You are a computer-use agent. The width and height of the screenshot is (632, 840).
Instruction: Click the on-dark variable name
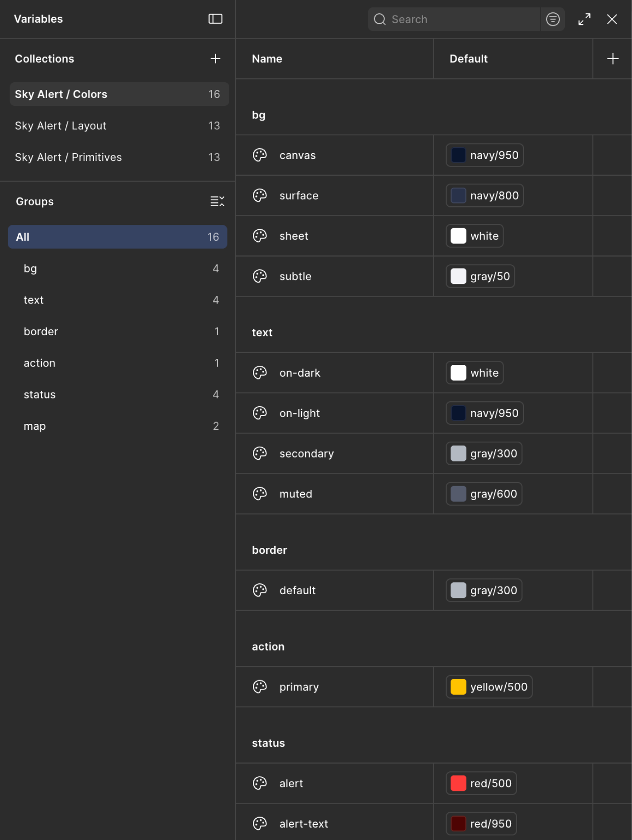[300, 373]
